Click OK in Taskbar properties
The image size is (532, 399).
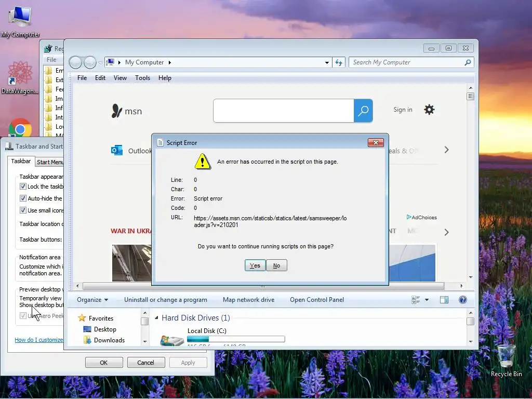pyautogui.click(x=104, y=362)
